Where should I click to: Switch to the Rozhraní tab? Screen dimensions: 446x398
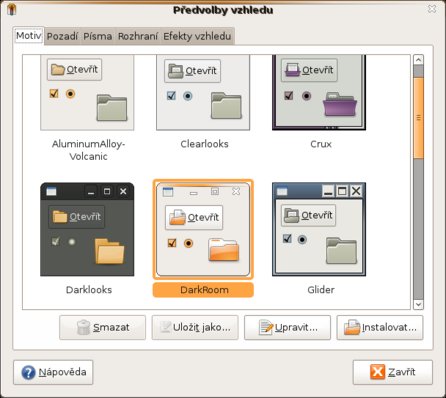(x=137, y=36)
